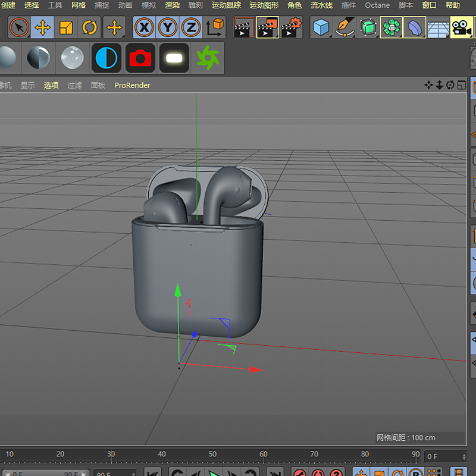Open the 雕刻 menu
Viewport: 476px width, 476px height.
point(196,5)
